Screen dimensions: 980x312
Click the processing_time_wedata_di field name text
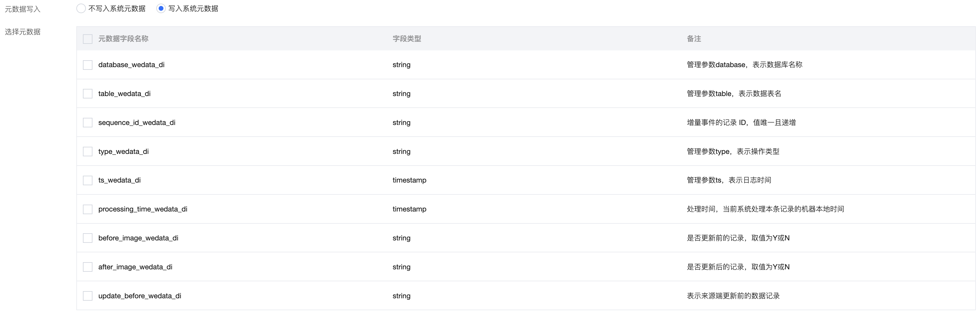point(143,209)
